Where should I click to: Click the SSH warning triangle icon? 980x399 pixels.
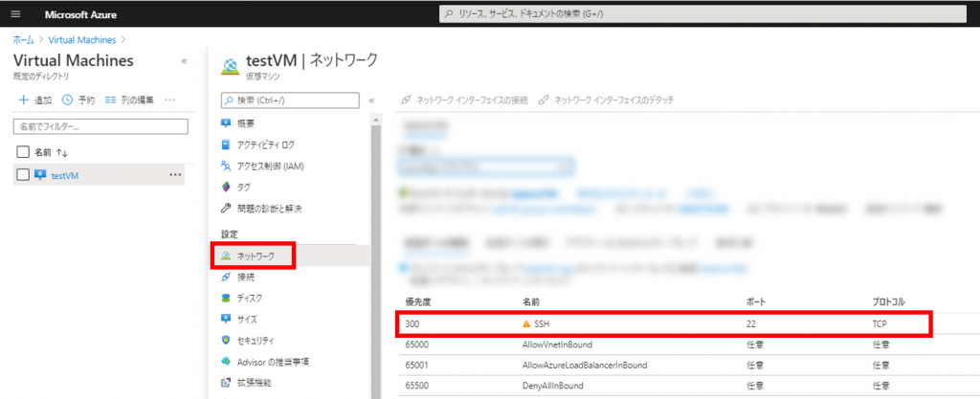526,324
